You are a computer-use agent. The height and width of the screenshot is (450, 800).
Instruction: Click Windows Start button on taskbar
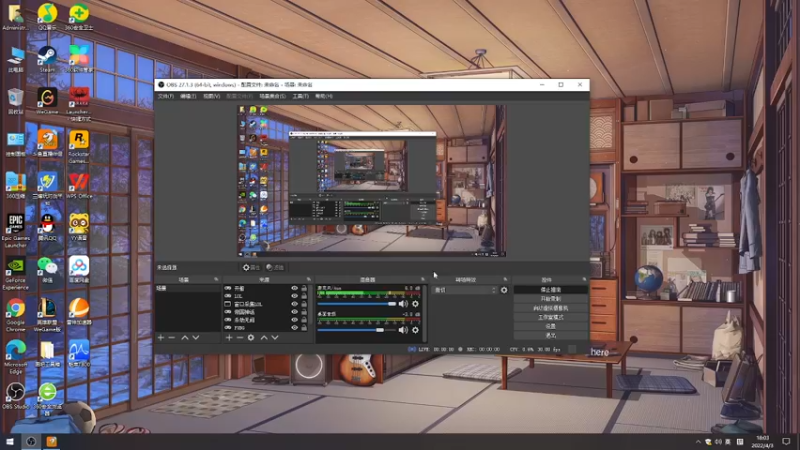point(10,442)
